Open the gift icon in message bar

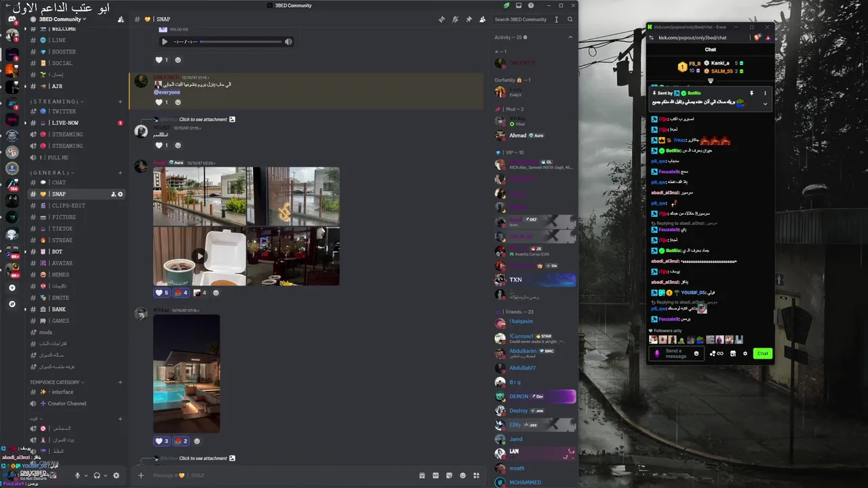422,475
